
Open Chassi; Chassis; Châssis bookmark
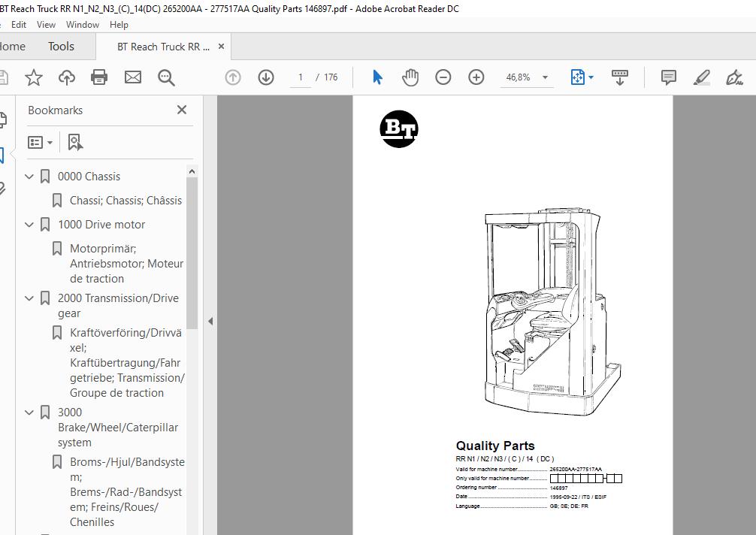coord(125,201)
